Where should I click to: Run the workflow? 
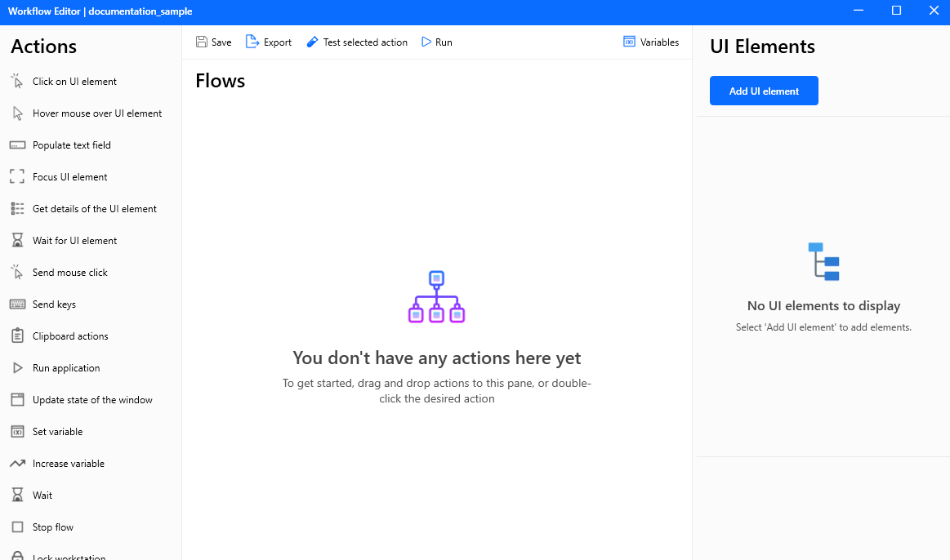point(436,42)
